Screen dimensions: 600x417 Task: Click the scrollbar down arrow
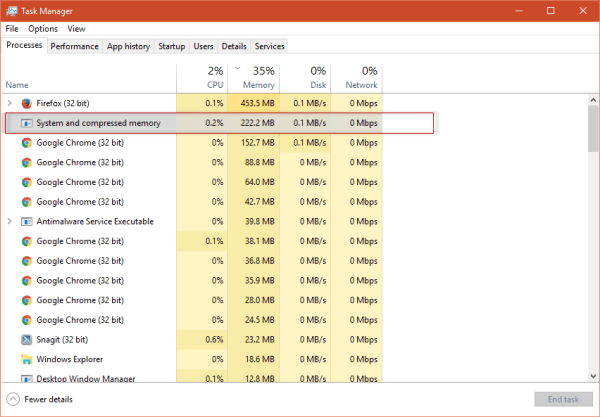pyautogui.click(x=593, y=376)
